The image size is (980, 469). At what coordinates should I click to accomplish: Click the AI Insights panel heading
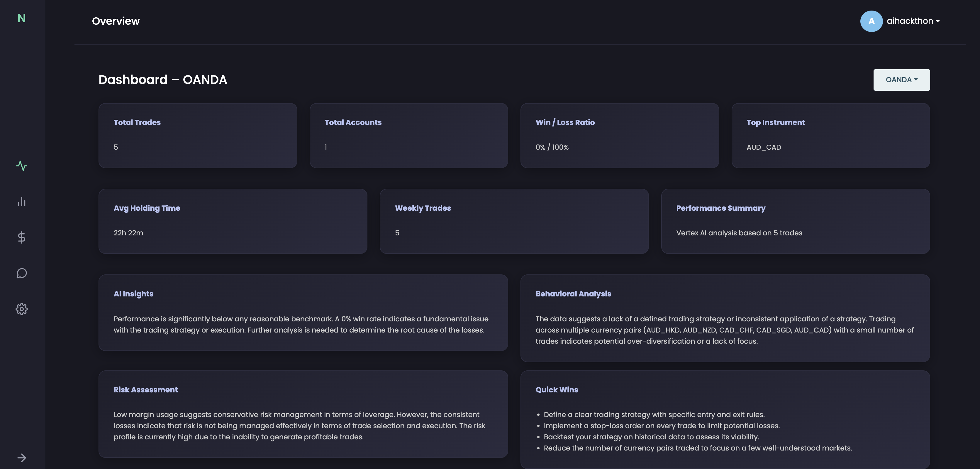(x=133, y=294)
